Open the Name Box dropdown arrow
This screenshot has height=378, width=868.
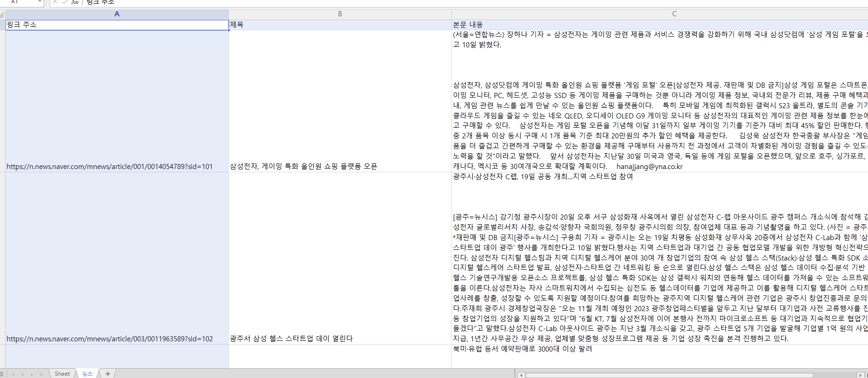pos(40,2)
